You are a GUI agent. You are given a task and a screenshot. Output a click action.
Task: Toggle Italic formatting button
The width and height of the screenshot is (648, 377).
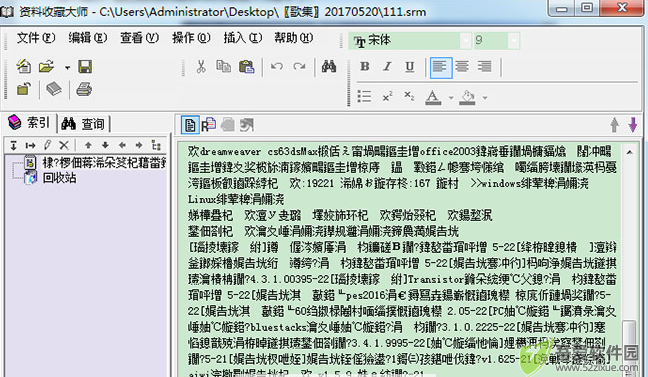pyautogui.click(x=387, y=67)
